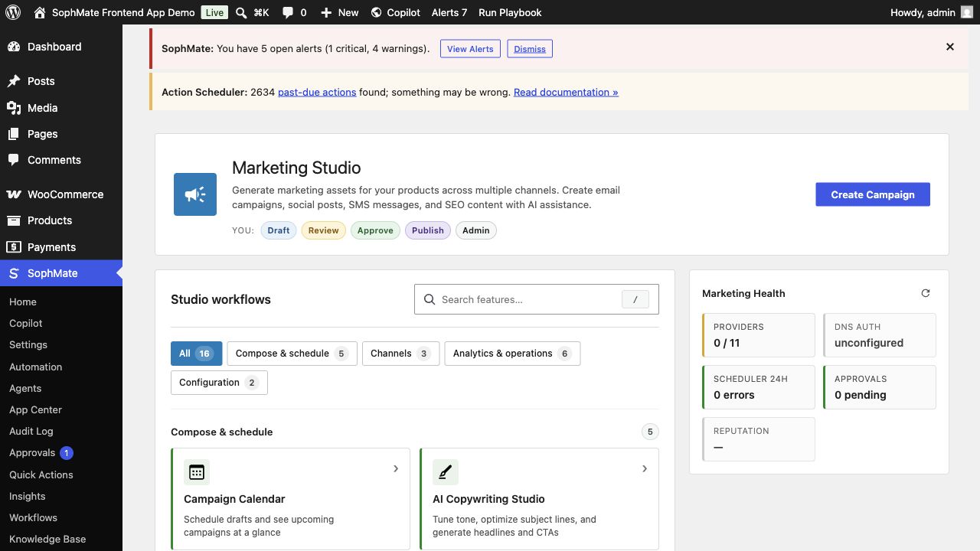Expand the Campaign Calendar card chevron
The image size is (980, 551).
pos(396,468)
